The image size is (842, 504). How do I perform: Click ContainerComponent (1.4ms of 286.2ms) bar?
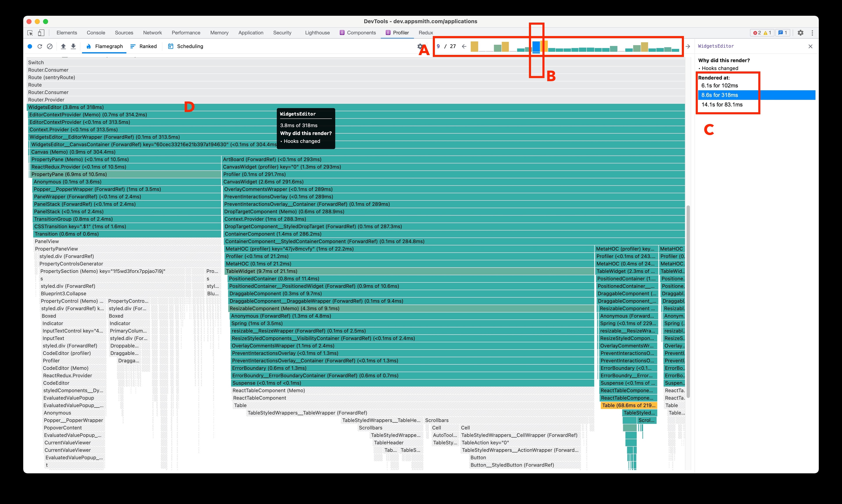click(454, 234)
